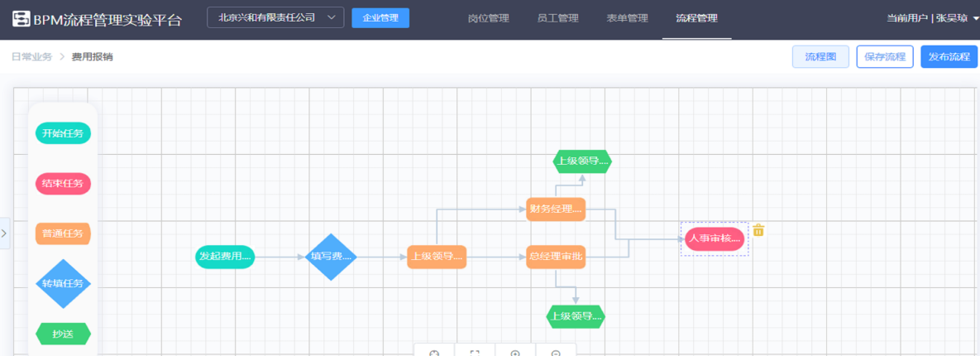Pick the 抄送 hexagon shape

click(63, 334)
